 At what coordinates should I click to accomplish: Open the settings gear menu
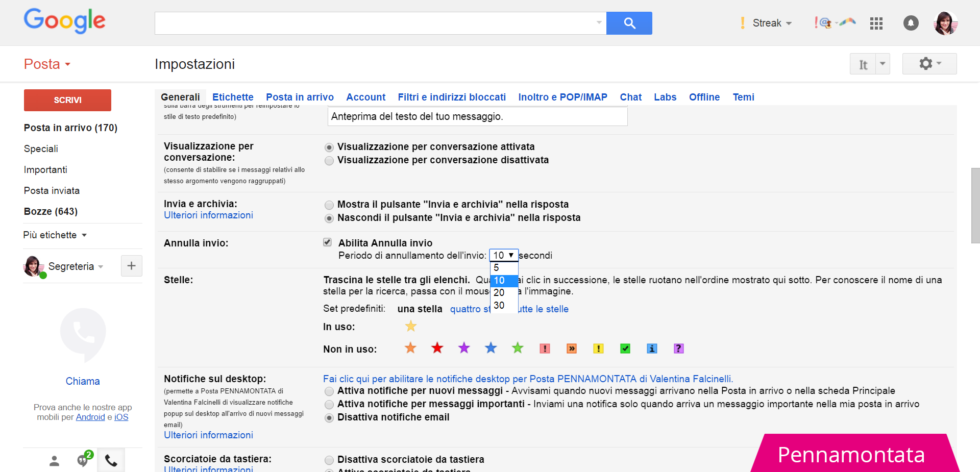click(929, 64)
